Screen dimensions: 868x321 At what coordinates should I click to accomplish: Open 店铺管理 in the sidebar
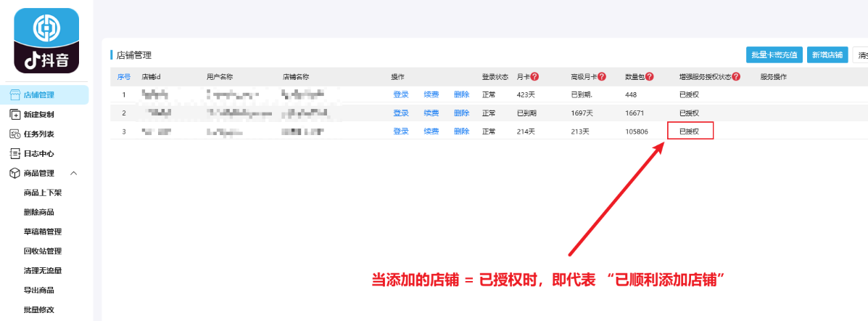click(44, 95)
